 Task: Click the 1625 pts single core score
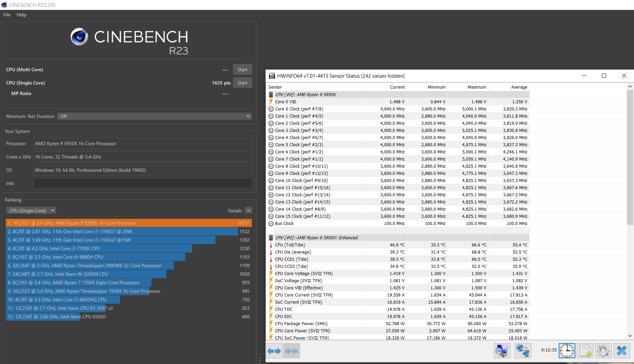point(221,83)
